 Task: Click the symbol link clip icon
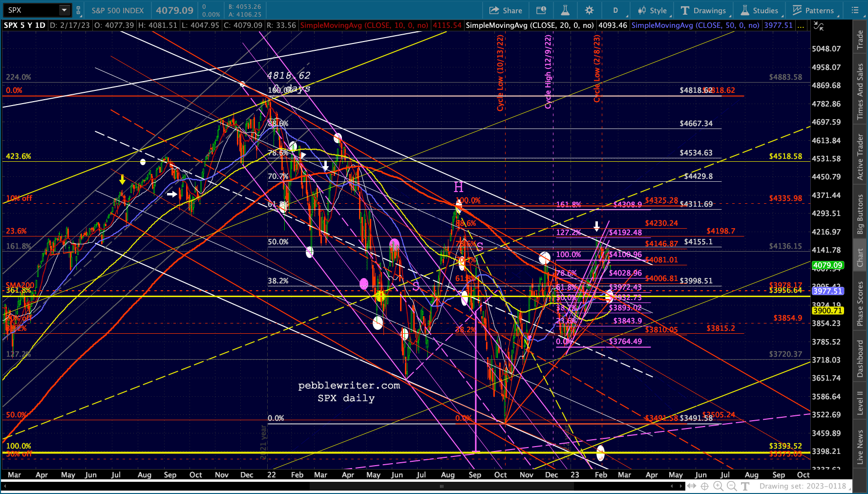point(79,10)
